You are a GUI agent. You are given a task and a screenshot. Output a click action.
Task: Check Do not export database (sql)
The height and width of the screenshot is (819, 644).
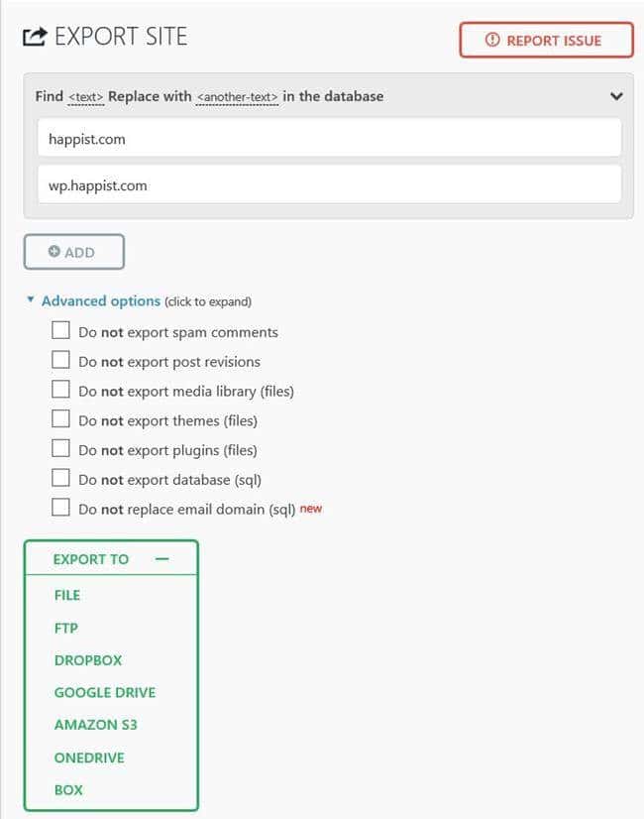pyautogui.click(x=60, y=479)
